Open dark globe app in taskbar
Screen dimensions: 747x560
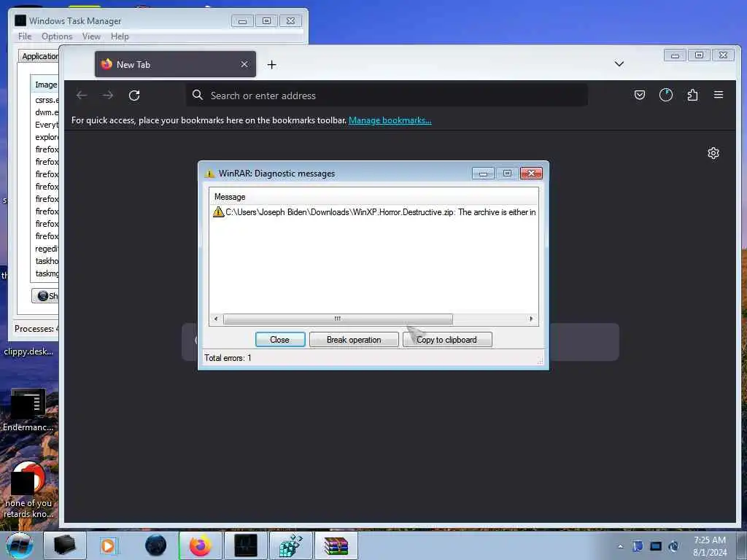(x=155, y=545)
